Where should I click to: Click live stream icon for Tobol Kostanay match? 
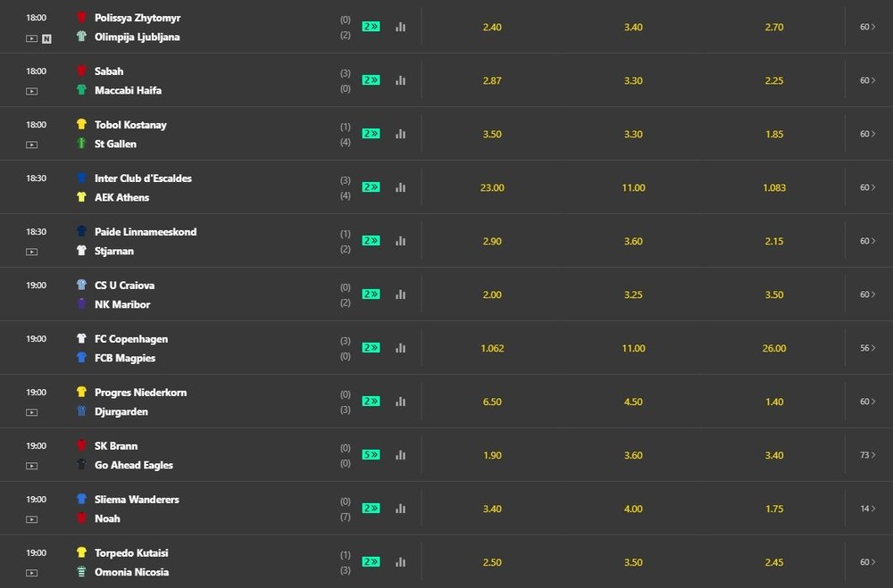pos(32,145)
